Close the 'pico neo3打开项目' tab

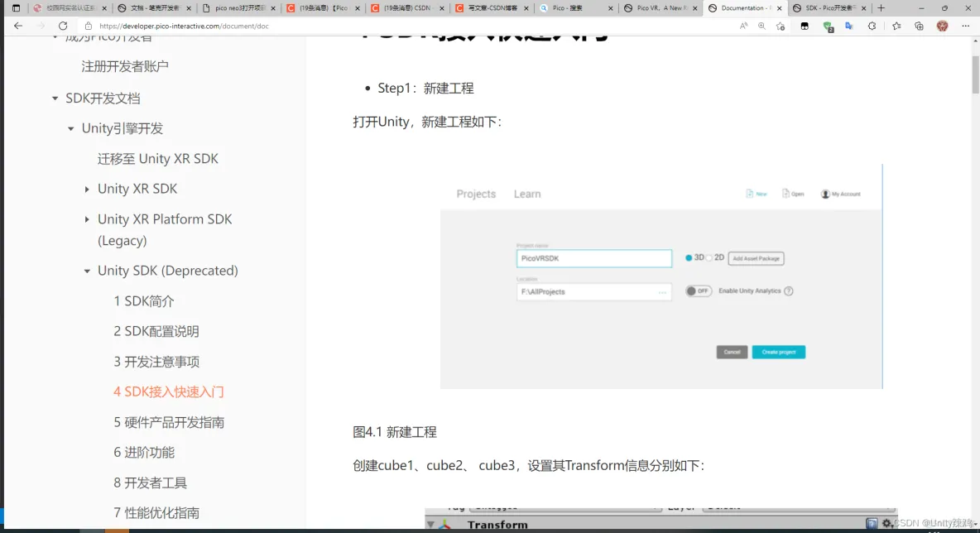pyautogui.click(x=273, y=8)
